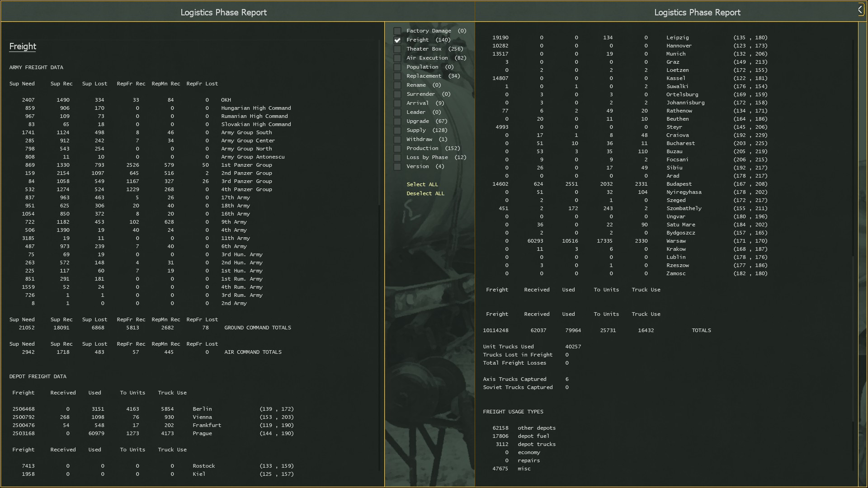Click the Freight section heading
The width and height of the screenshot is (868, 488).
click(x=23, y=47)
